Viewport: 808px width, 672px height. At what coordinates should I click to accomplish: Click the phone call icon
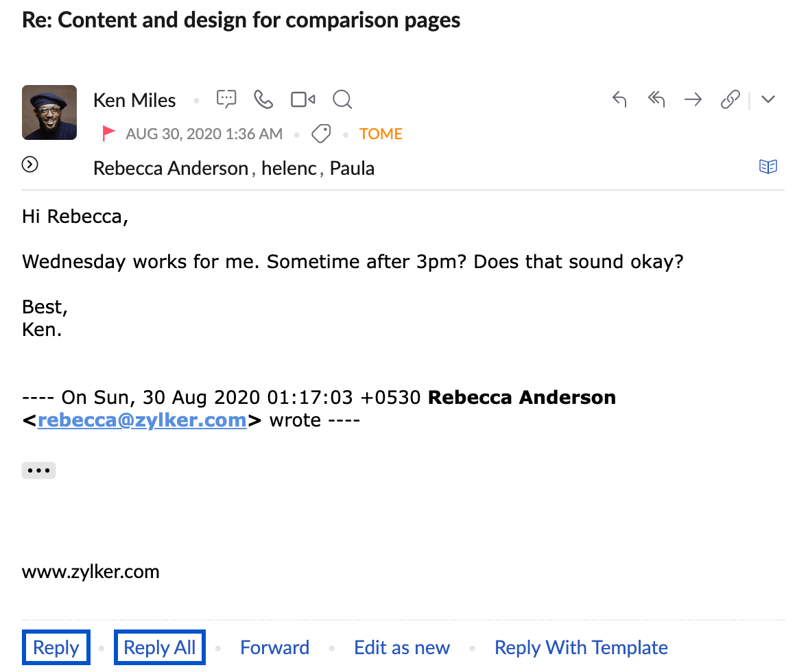click(x=263, y=99)
